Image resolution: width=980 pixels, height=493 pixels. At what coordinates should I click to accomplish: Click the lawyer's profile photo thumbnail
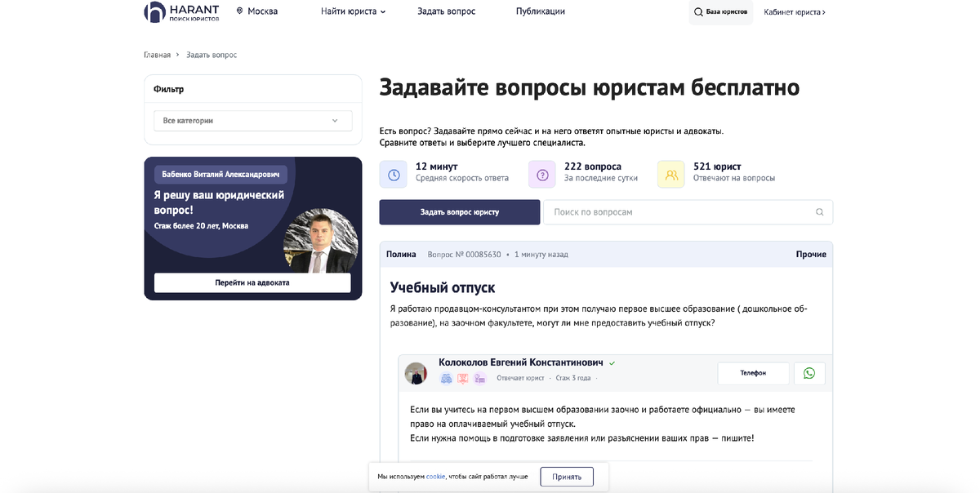[x=416, y=372]
